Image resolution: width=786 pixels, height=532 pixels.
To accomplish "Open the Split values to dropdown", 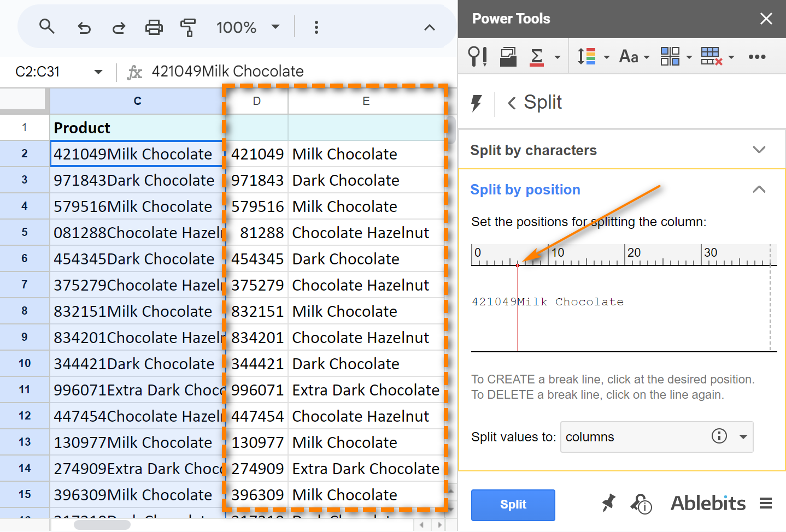I will [x=743, y=437].
